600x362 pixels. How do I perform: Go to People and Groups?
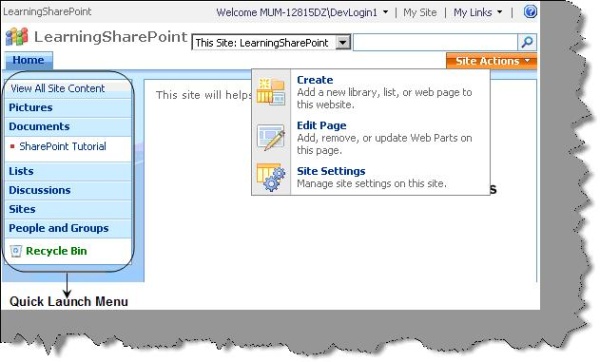pyautogui.click(x=59, y=228)
